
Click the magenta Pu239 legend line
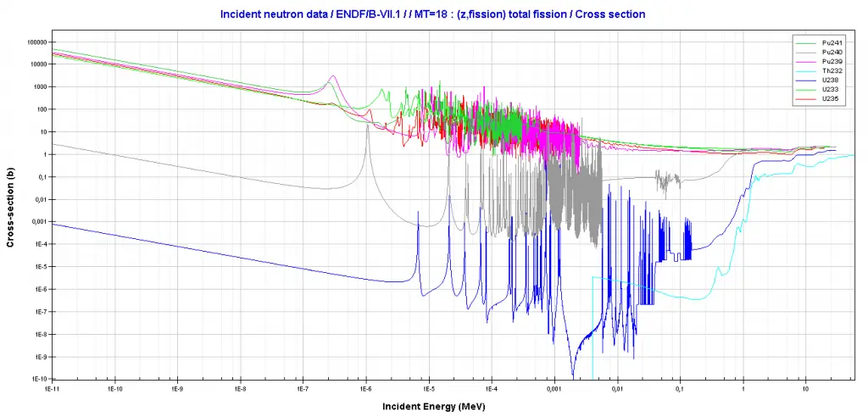click(x=805, y=62)
